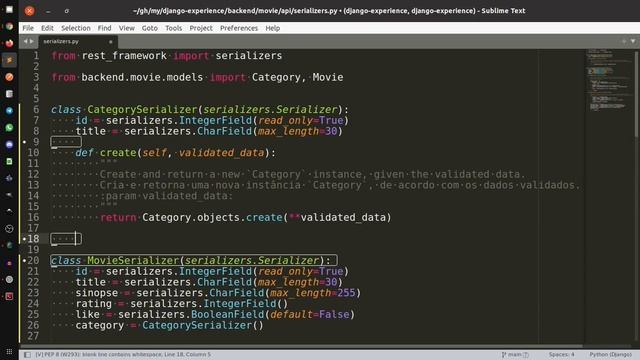Select the serializers.py tab
This screenshot has width=640, height=360.
coord(78,41)
